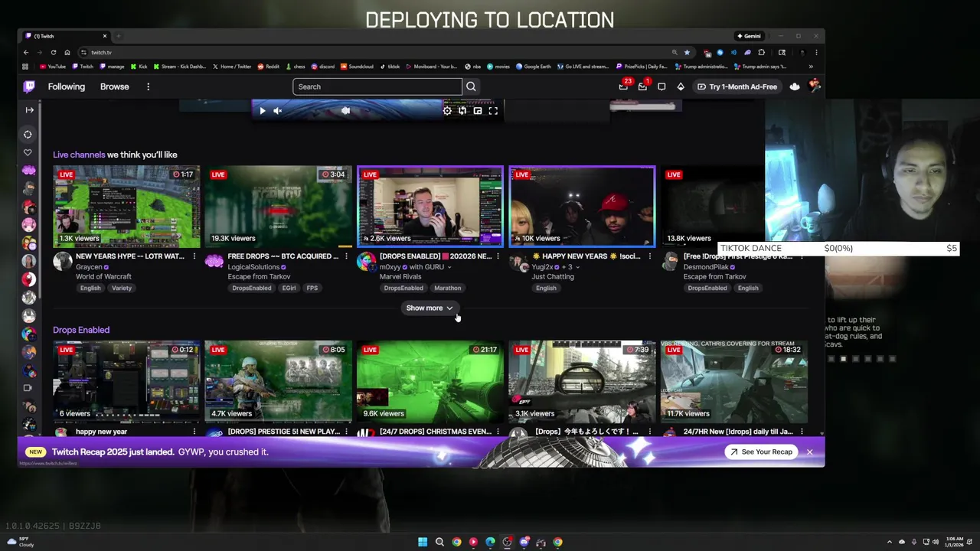This screenshot has height=551, width=980.
Task: Open the Marvel Rivals category link
Action: [400, 276]
